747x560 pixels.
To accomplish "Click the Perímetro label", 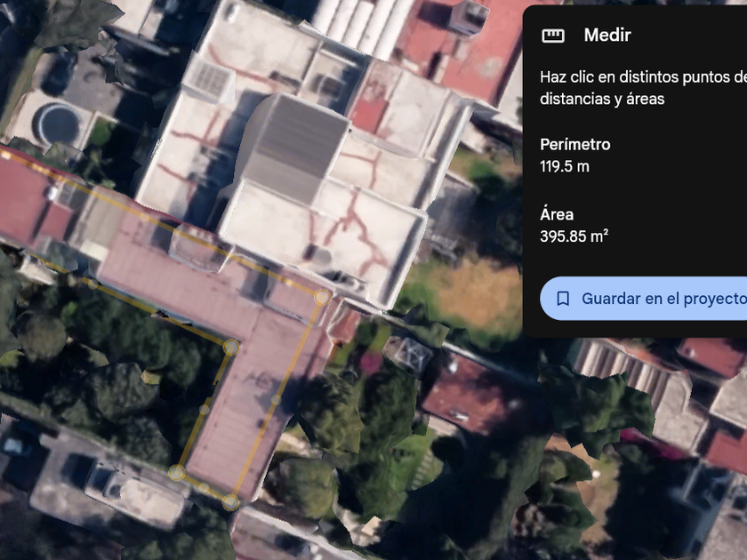I will click(575, 144).
